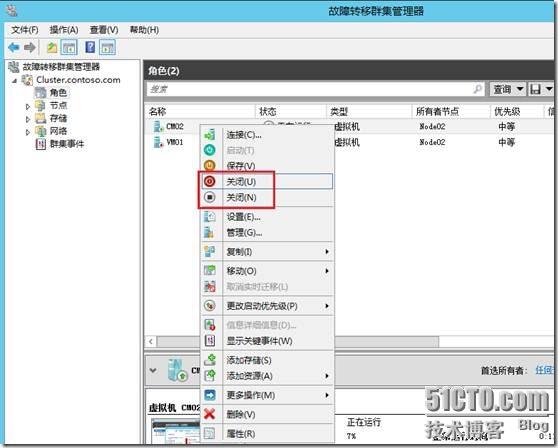The image size is (558, 448).
Task: Click the back arrow toolbar icon
Action: (x=14, y=47)
